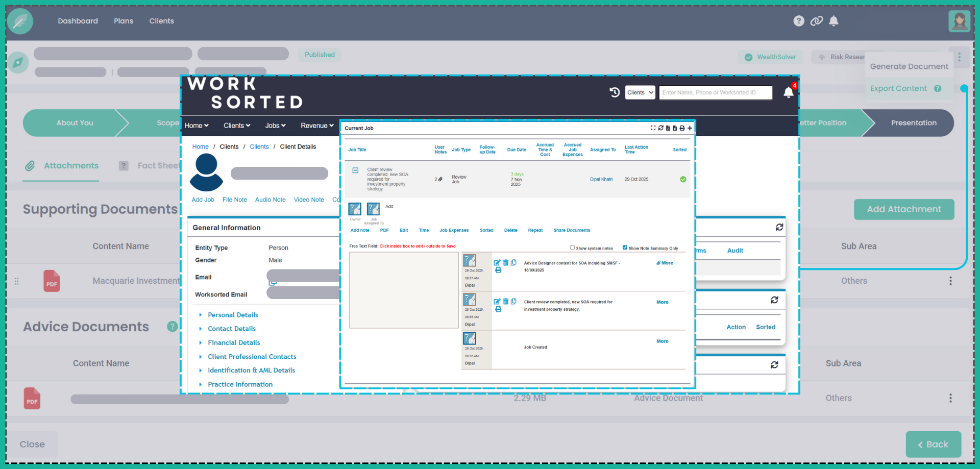Open options for Macquarie Investment row
This screenshot has width=980, height=469.
[x=950, y=281]
